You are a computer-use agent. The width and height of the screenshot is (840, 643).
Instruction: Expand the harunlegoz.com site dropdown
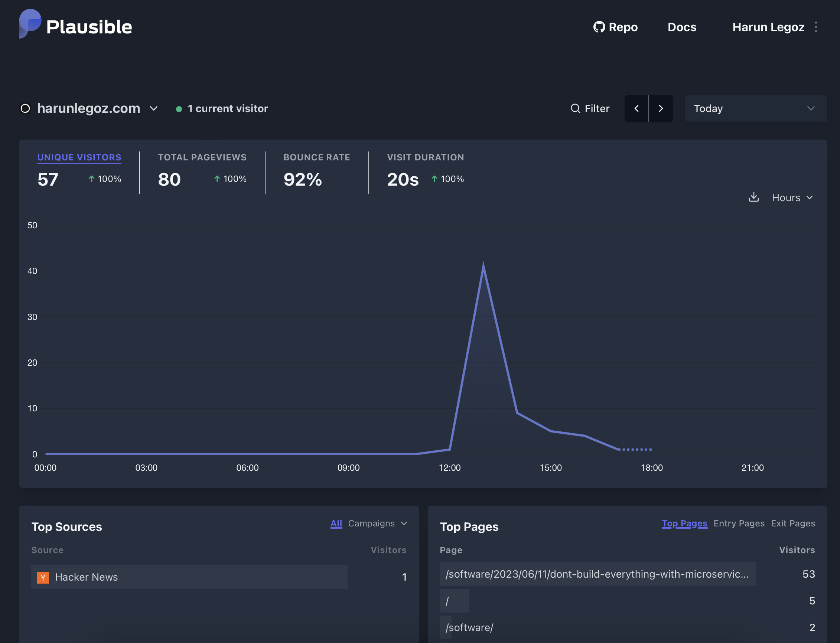coord(152,108)
